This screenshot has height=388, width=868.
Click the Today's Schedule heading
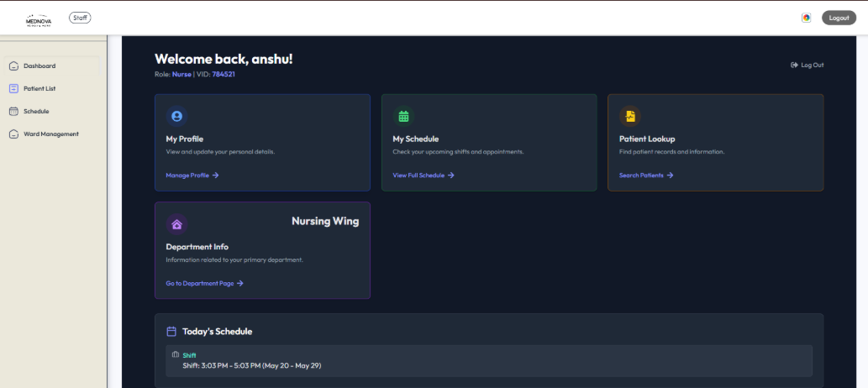click(x=217, y=332)
